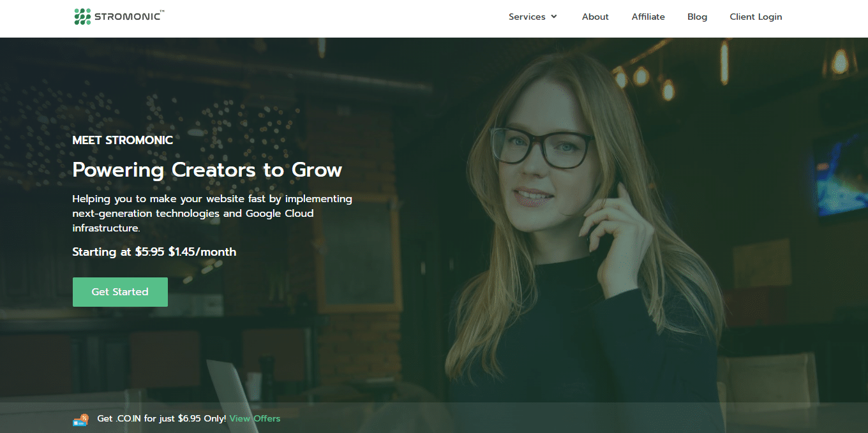Click the MEET STROMONIC label
Screen dimensions: 868x433
[x=123, y=140]
